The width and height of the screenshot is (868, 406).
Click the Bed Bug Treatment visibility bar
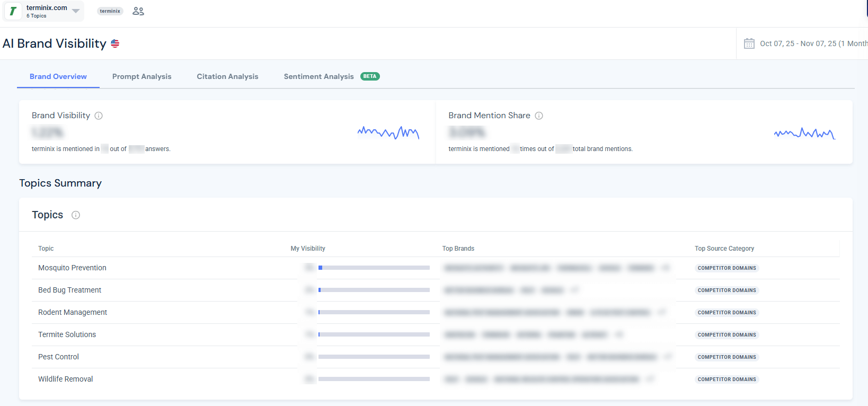coord(374,290)
